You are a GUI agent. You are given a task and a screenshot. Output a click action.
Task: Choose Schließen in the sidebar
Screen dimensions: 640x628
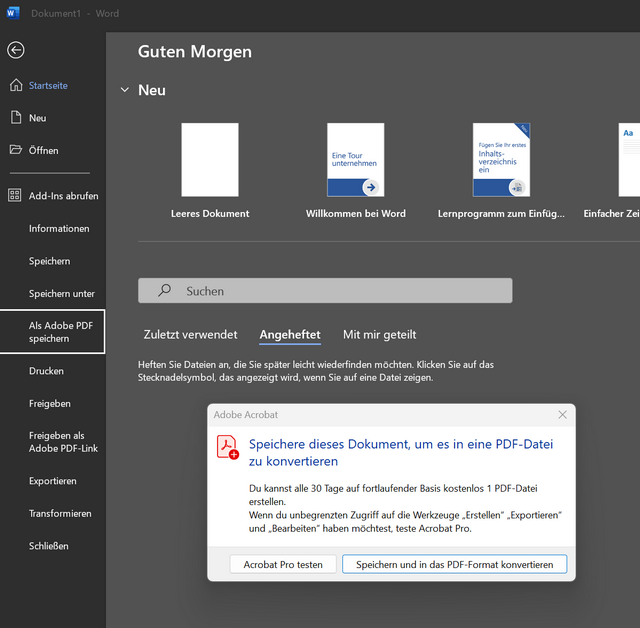tap(49, 546)
